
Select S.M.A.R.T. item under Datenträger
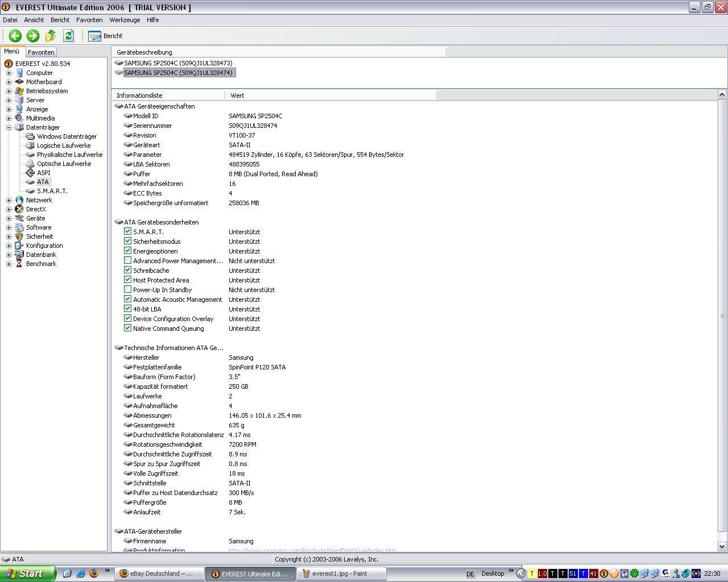52,191
